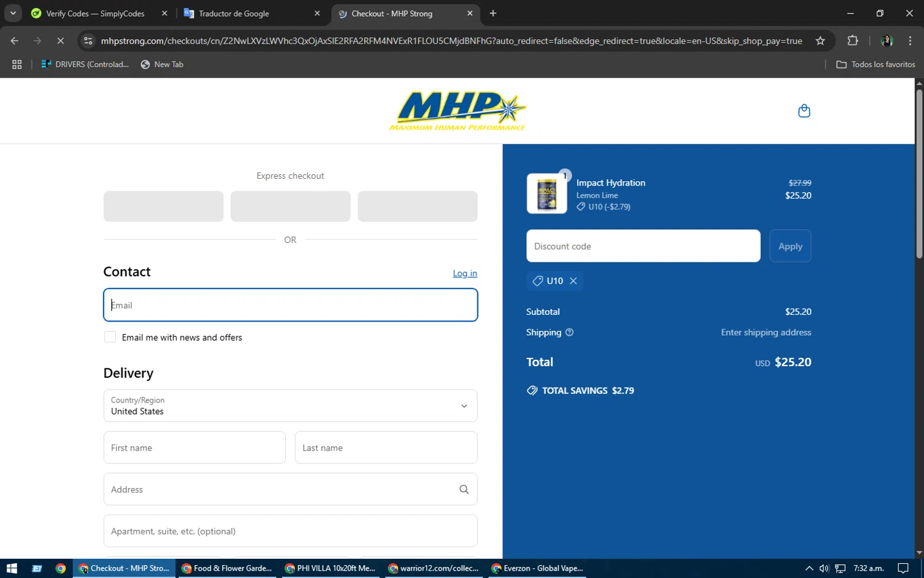The height and width of the screenshot is (578, 924).
Task: Switch to PHI VILLA 10x20ft taskbar window
Action: (x=330, y=568)
